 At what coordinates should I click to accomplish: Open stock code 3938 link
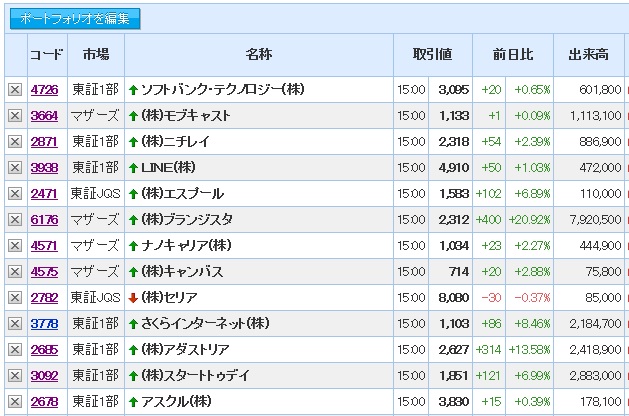(44, 168)
